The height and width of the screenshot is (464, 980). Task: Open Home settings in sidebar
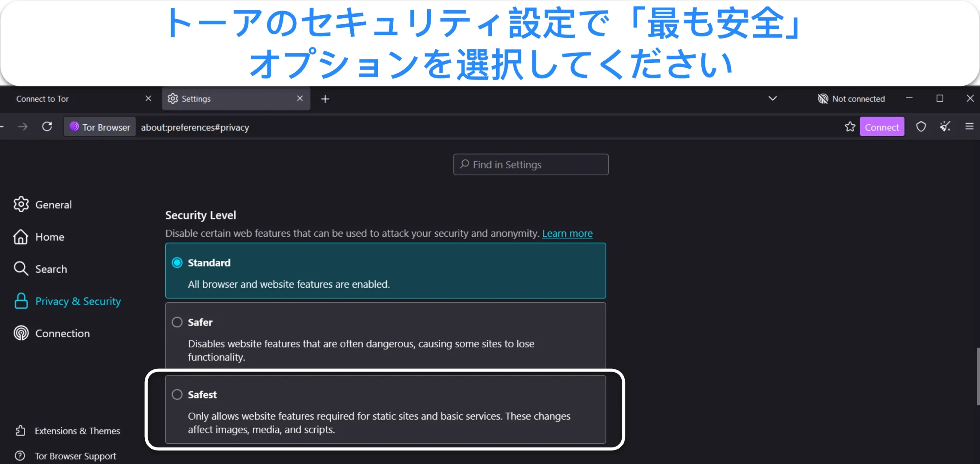click(39, 237)
